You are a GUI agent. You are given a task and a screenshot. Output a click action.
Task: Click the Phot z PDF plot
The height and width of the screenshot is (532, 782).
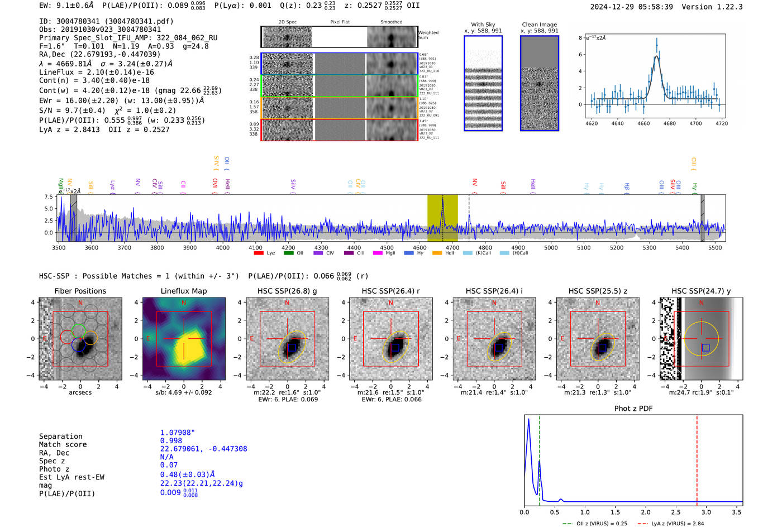click(x=633, y=460)
